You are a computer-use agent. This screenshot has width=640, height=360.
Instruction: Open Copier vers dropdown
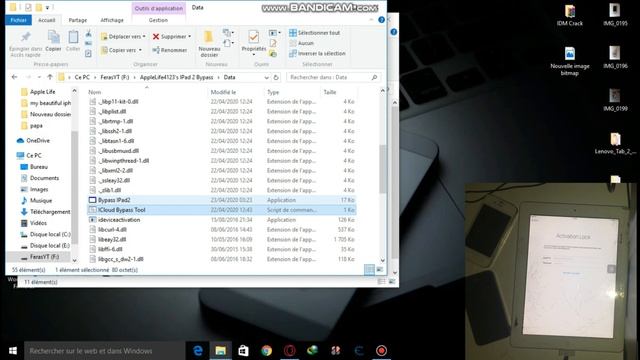coord(122,50)
